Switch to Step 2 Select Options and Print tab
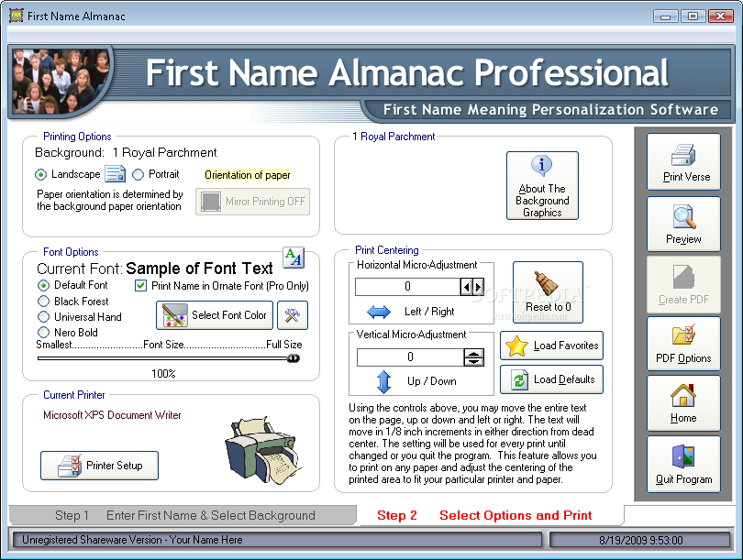 (x=491, y=515)
